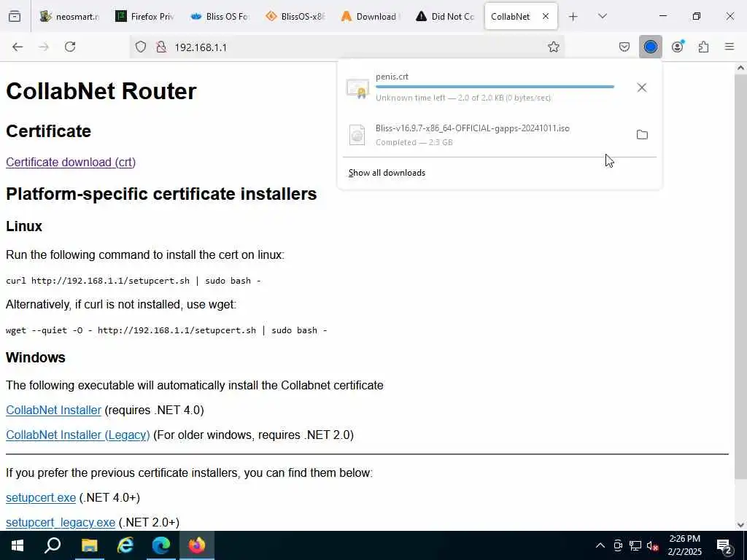Click the setupcert_legacy.exe link
Screen dimensions: 747x560
tap(61, 522)
